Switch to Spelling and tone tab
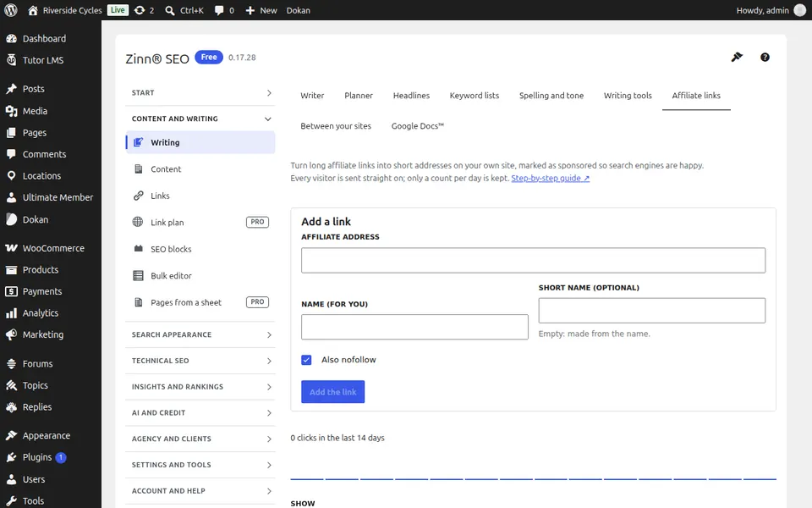The height and width of the screenshot is (508, 812). [x=551, y=96]
